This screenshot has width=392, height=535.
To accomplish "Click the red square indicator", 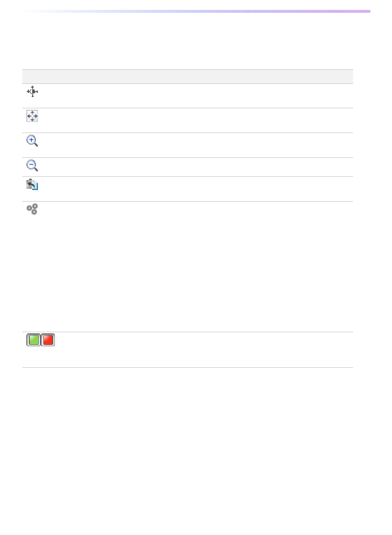I will pyautogui.click(x=48, y=340).
